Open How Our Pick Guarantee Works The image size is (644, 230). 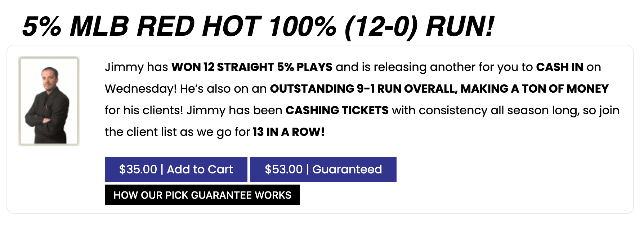pos(202,195)
